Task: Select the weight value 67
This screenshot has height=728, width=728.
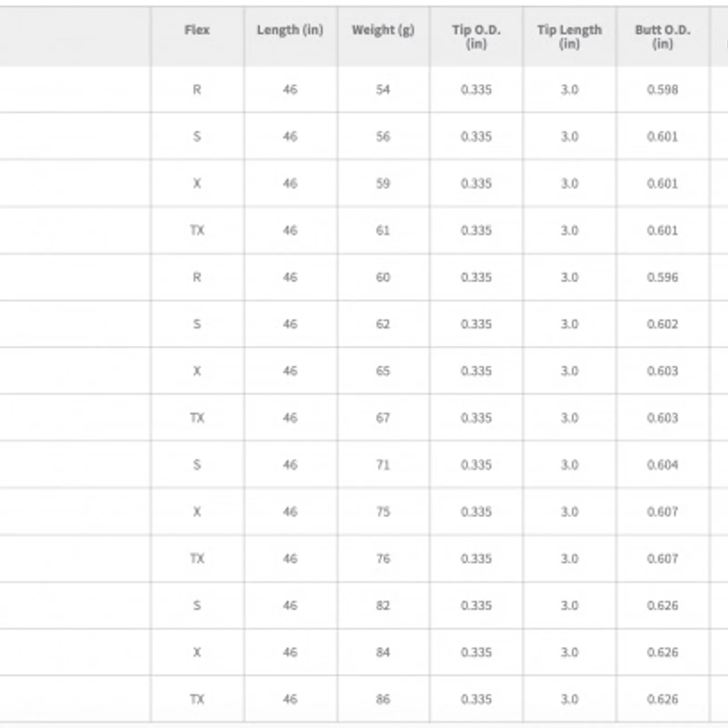Action: [383, 418]
